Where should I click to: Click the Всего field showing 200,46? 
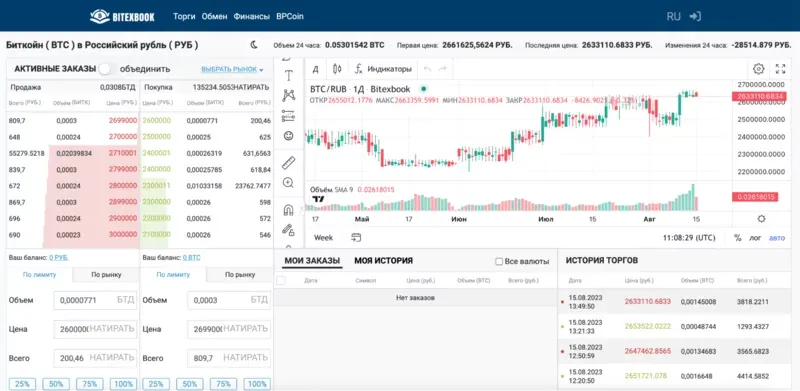click(x=95, y=358)
